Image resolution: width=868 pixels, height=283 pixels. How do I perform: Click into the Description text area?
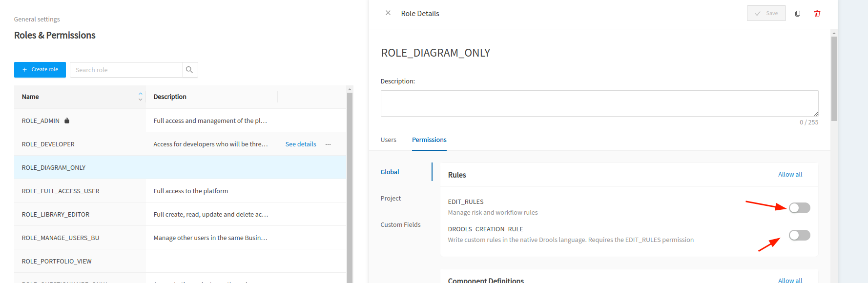[599, 103]
